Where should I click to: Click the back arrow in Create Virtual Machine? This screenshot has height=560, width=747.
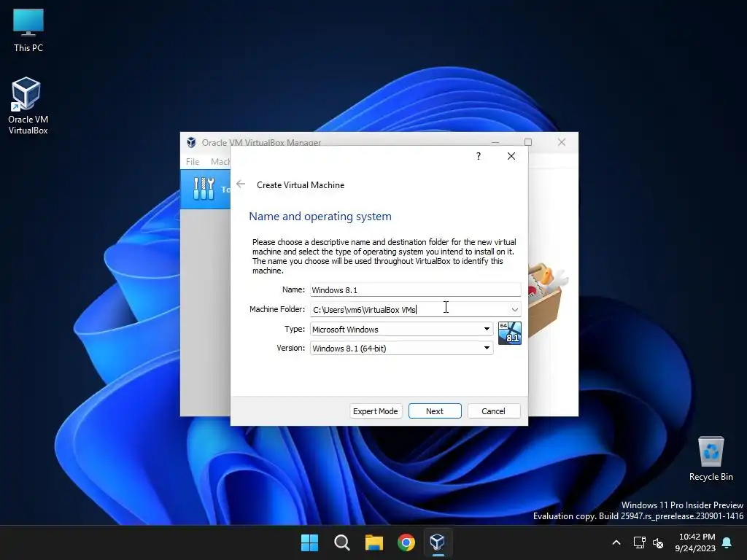[241, 184]
